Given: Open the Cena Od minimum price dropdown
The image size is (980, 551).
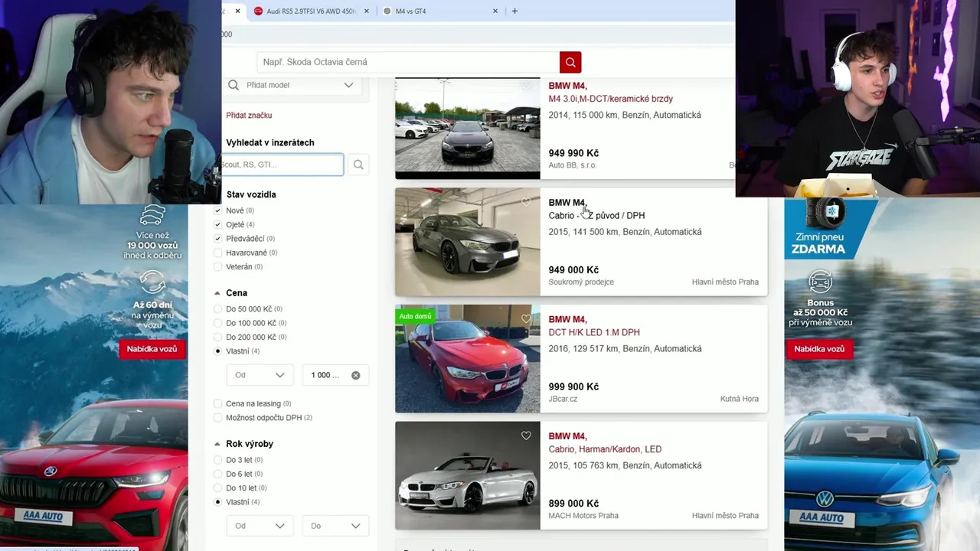Looking at the screenshot, I should pyautogui.click(x=259, y=375).
